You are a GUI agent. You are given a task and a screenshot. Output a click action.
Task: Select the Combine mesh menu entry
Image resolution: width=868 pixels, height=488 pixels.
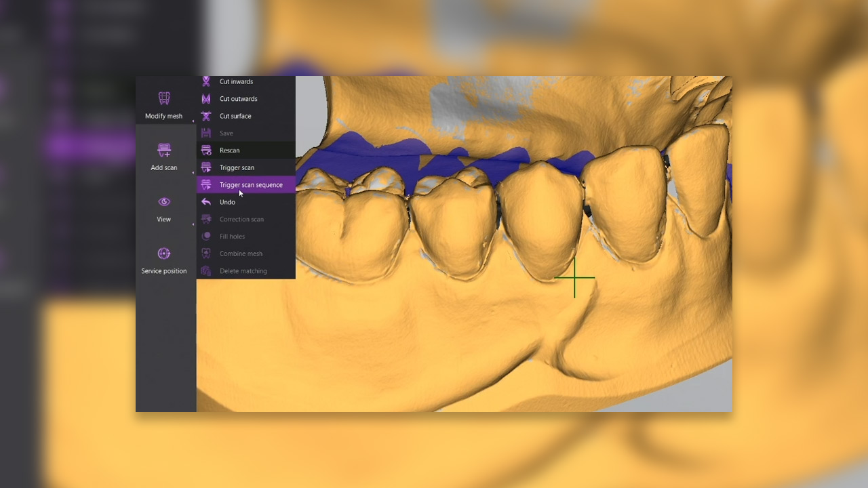click(246, 253)
